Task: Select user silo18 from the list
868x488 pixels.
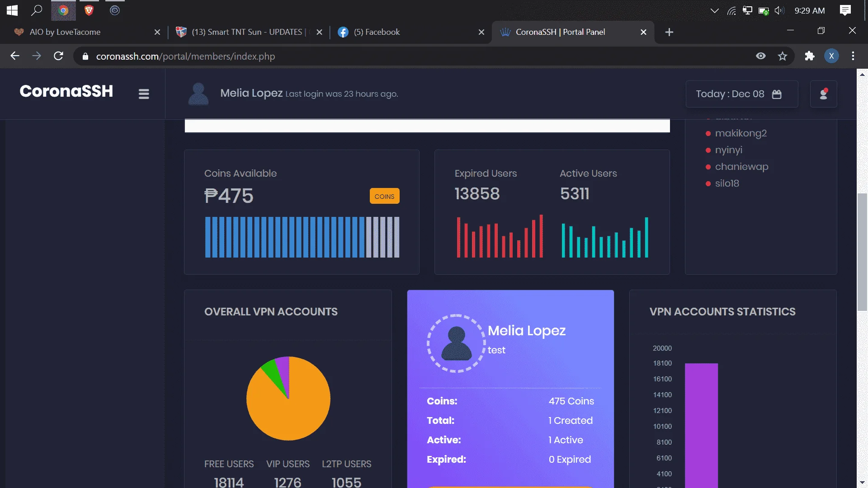Action: coord(727,183)
